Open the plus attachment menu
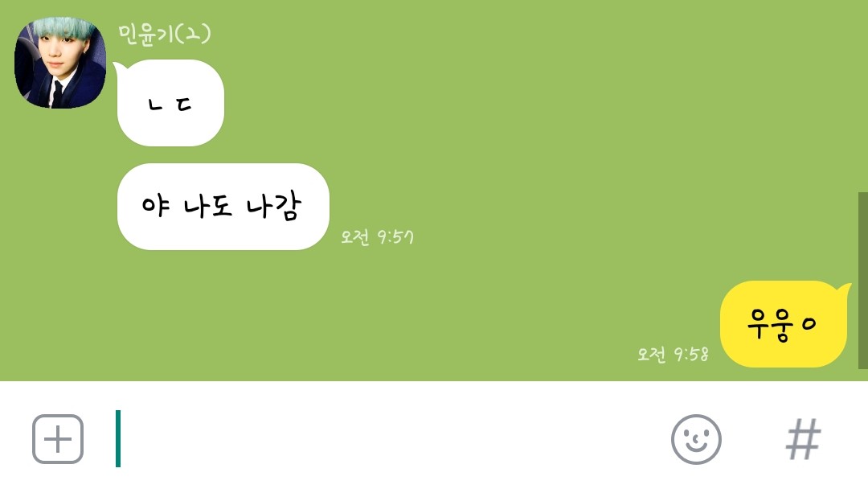The image size is (868, 497). tap(58, 439)
